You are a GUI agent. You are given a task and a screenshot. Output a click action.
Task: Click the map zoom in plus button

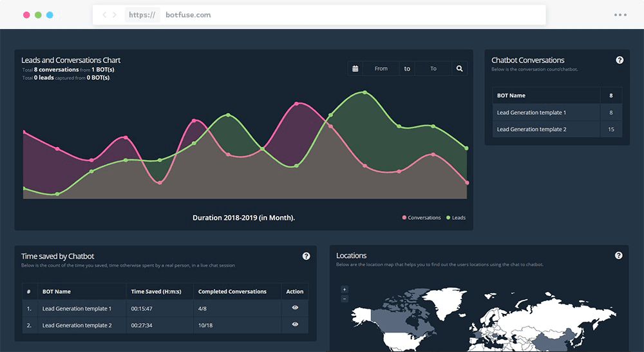pos(345,289)
